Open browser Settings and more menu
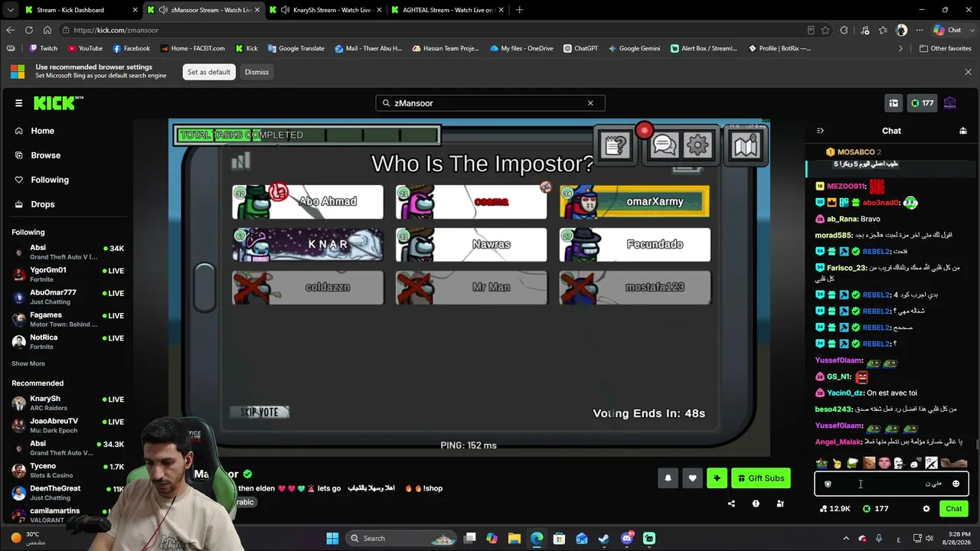Screen dimensions: 980x551 tap(920, 30)
